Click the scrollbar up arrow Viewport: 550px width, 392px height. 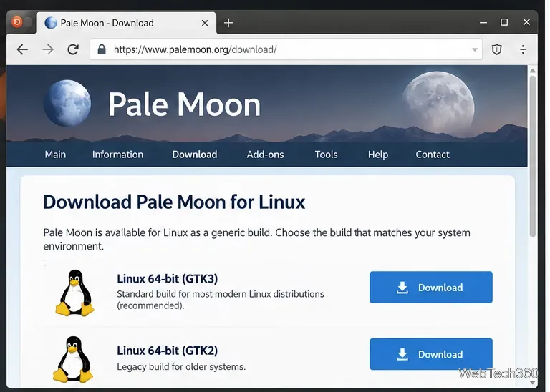click(533, 71)
